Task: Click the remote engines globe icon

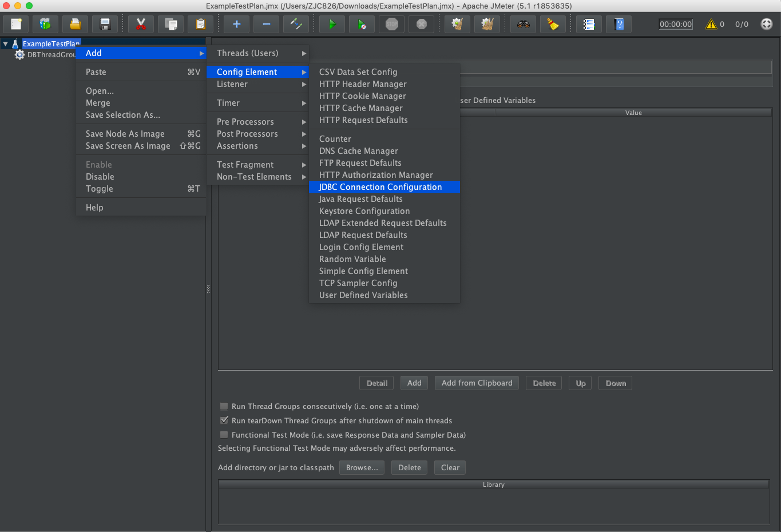Action: [767, 24]
